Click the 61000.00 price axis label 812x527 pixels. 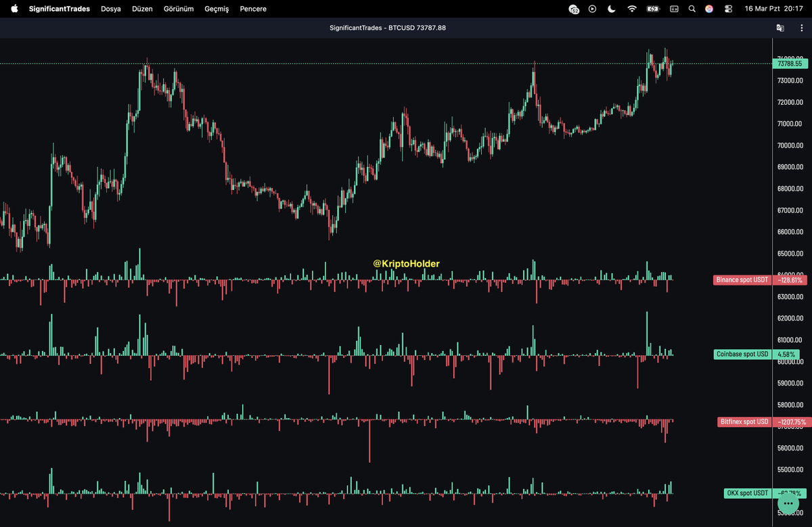[789, 340]
